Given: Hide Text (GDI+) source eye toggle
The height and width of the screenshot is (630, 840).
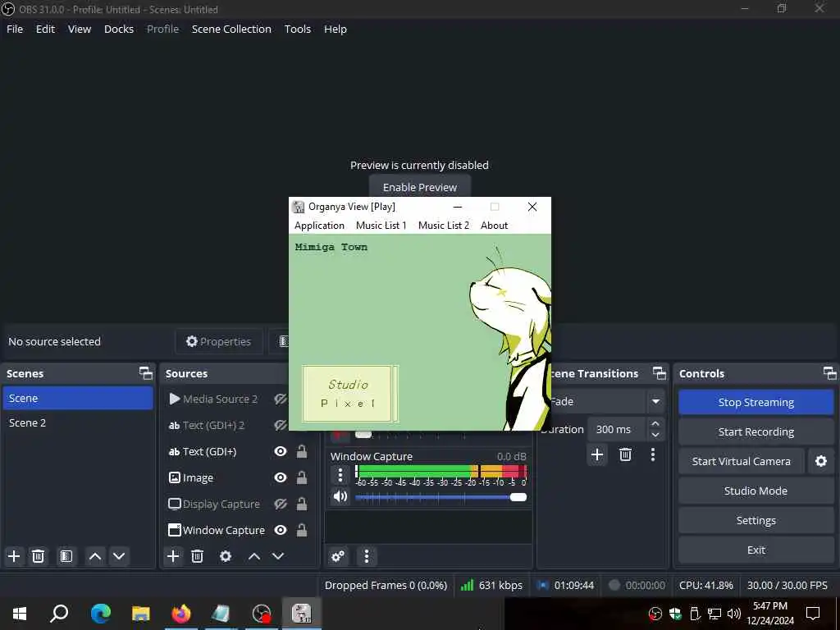Looking at the screenshot, I should click(x=281, y=451).
